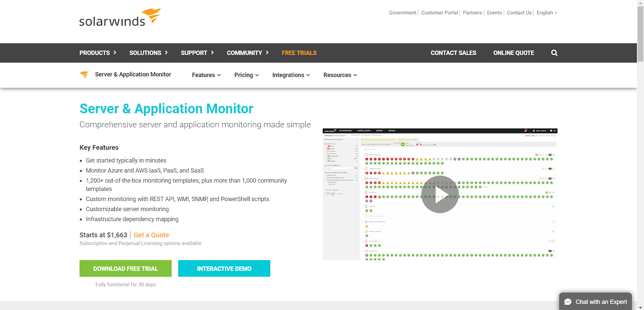The height and width of the screenshot is (310, 644).
Task: Open the Chat with an Expert widget
Action: click(596, 302)
